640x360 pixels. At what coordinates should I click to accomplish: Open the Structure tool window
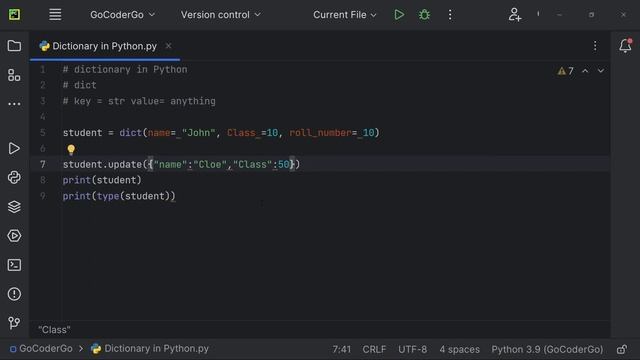[14, 75]
